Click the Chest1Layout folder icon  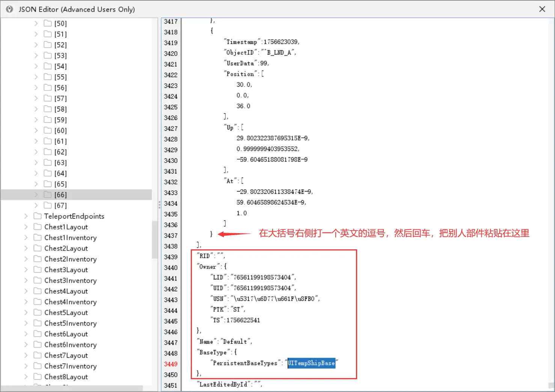(38, 227)
